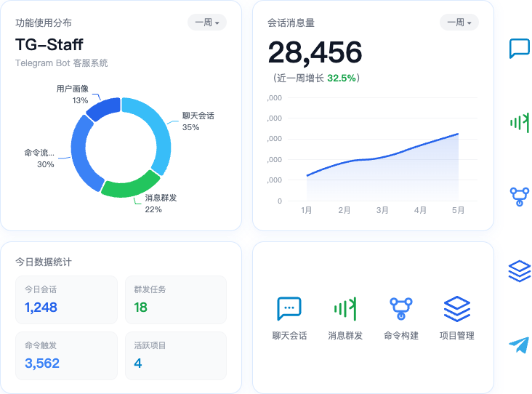532x394 pixels.
Task: Click the 命令触发 3,562 stat card
Action: coord(67,355)
